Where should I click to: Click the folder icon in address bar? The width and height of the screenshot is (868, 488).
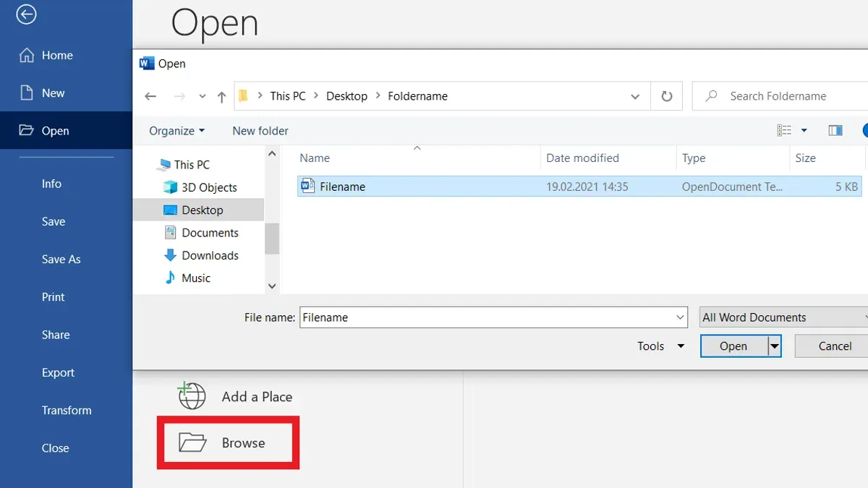pyautogui.click(x=244, y=95)
